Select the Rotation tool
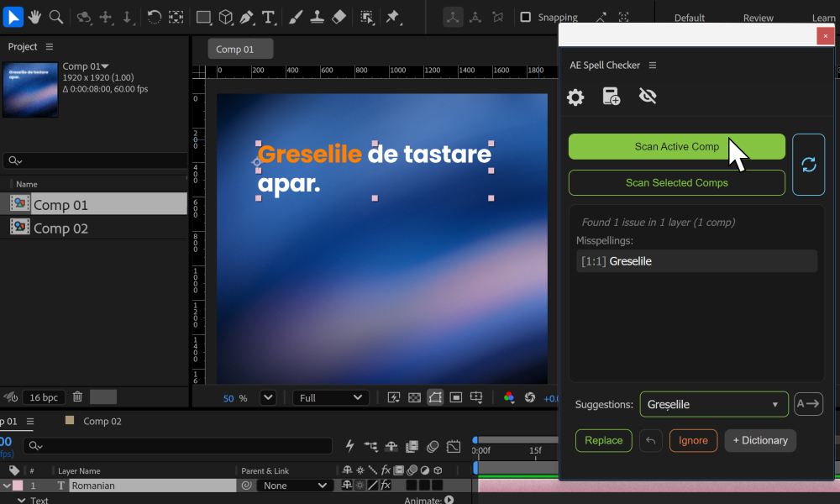This screenshot has height=504, width=840. click(x=154, y=17)
